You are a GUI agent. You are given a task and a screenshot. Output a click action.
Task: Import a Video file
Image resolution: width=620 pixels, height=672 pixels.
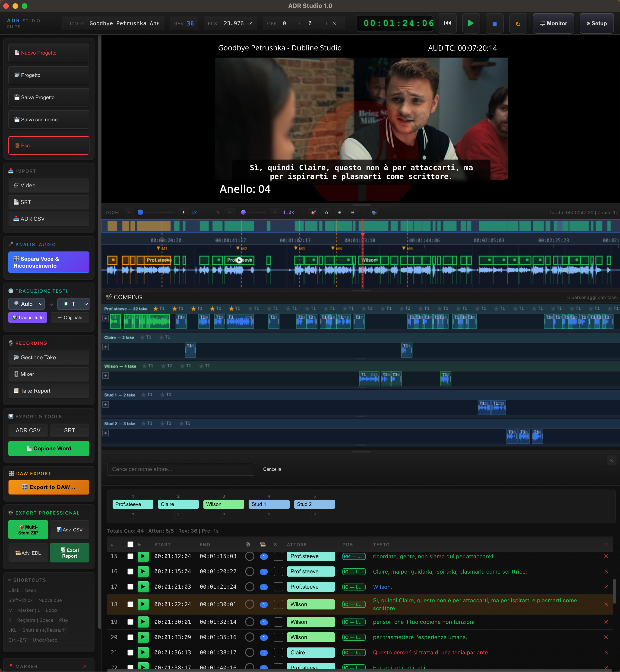(49, 185)
